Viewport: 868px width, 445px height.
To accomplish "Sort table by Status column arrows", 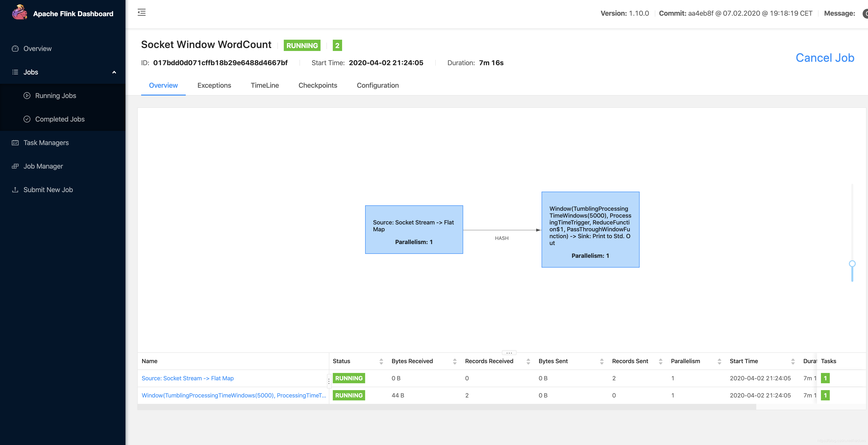I will (381, 361).
